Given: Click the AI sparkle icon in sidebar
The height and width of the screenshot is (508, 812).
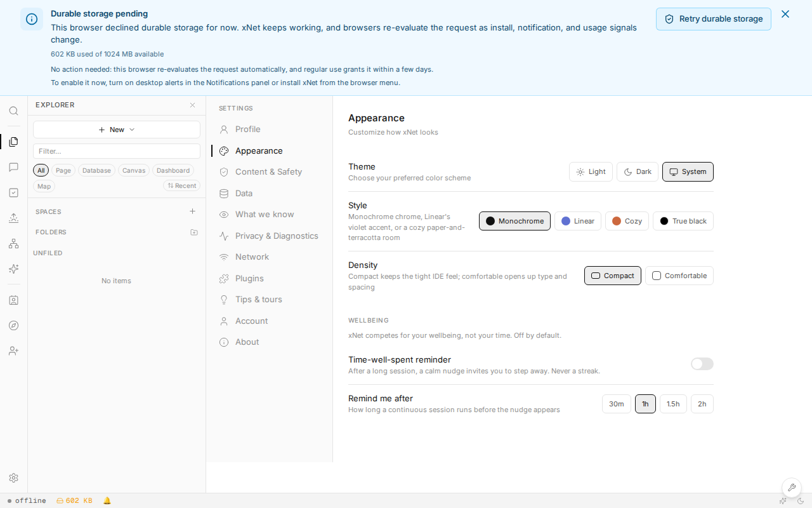Looking at the screenshot, I should pyautogui.click(x=13, y=269).
